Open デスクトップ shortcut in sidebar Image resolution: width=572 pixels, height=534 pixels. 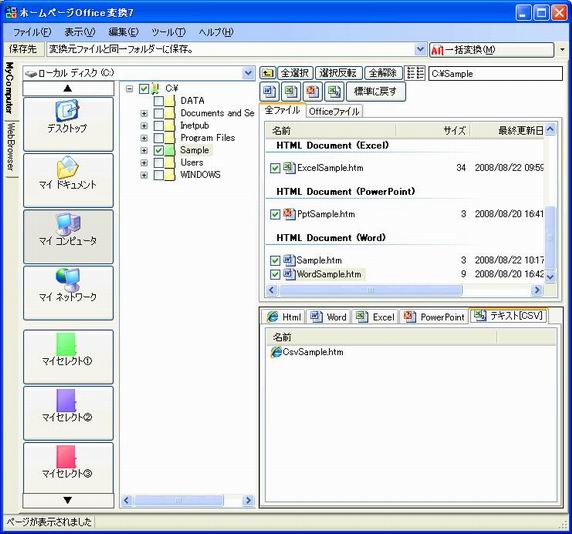tap(68, 124)
